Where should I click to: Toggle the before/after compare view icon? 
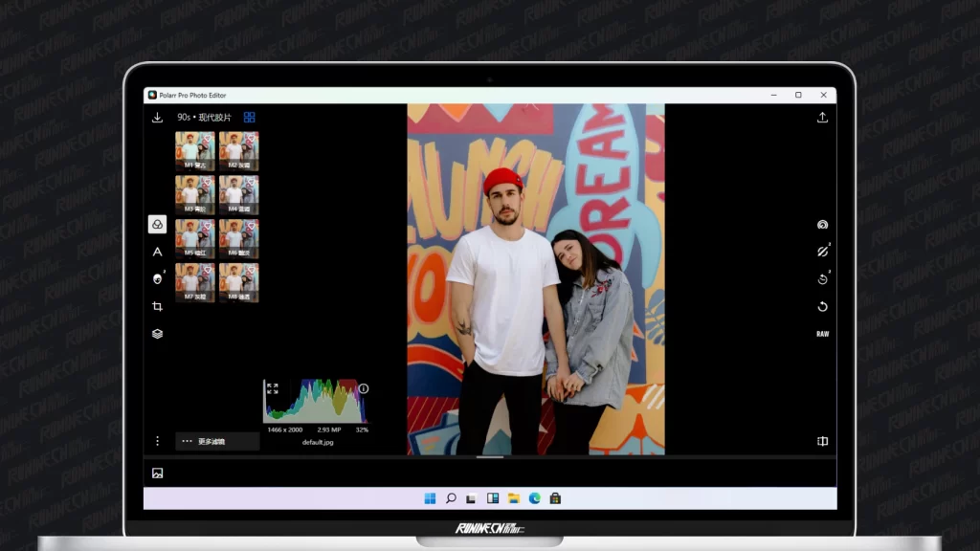click(x=822, y=441)
